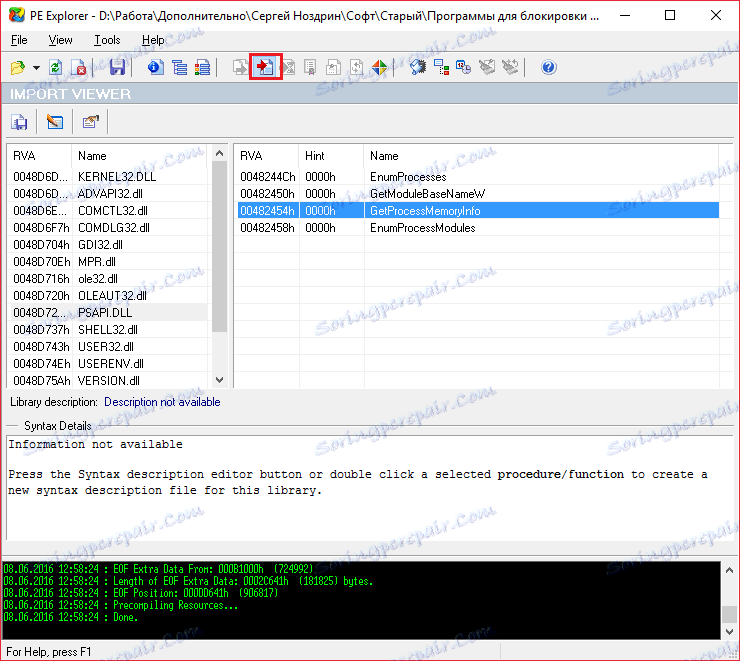This screenshot has height=661, width=740.
Task: Open the View menu
Action: tap(60, 40)
